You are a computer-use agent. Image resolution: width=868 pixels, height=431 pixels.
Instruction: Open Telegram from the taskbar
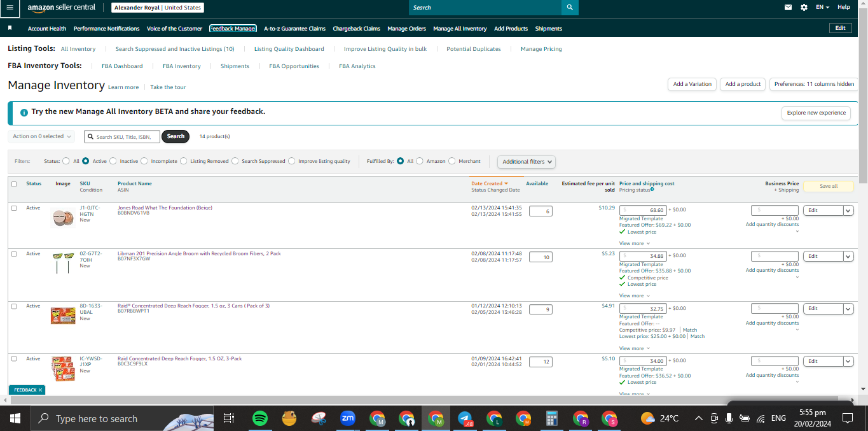click(465, 418)
